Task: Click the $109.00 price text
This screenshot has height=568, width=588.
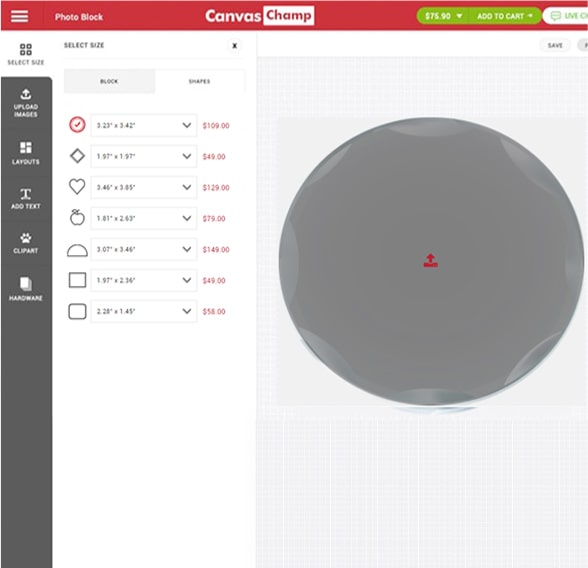Action: pos(216,126)
